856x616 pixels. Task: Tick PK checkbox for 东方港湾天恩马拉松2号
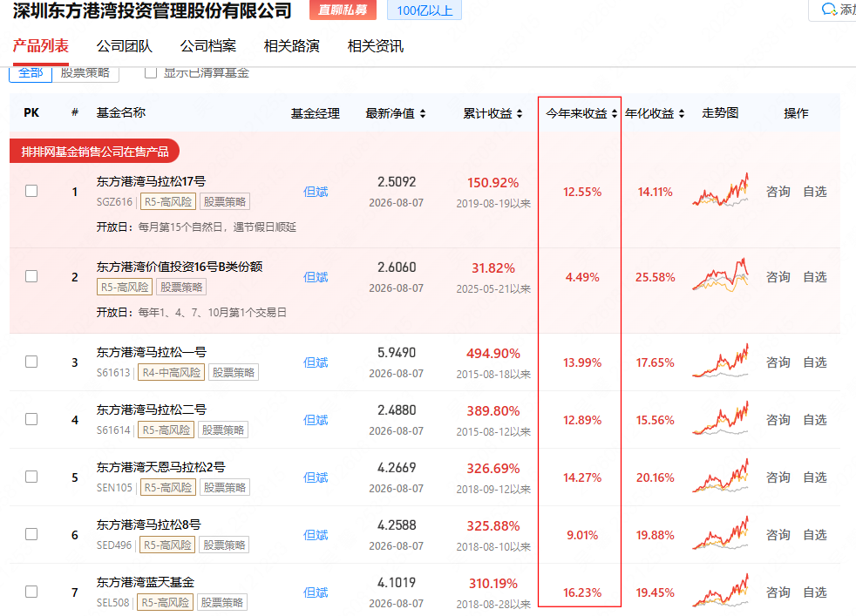pyautogui.click(x=31, y=477)
